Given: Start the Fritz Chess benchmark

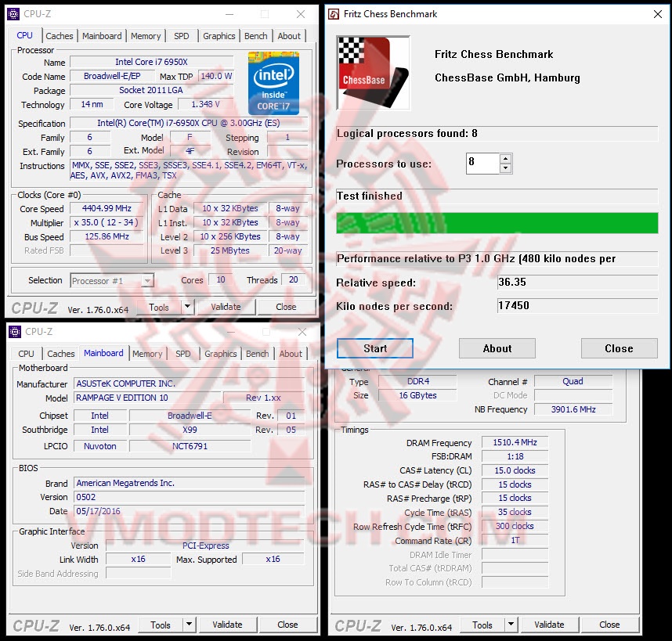Looking at the screenshot, I should [375, 348].
